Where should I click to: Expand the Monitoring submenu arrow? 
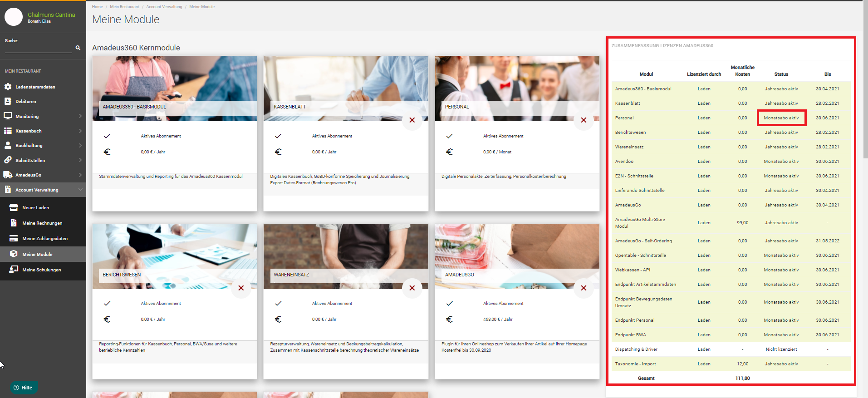80,116
